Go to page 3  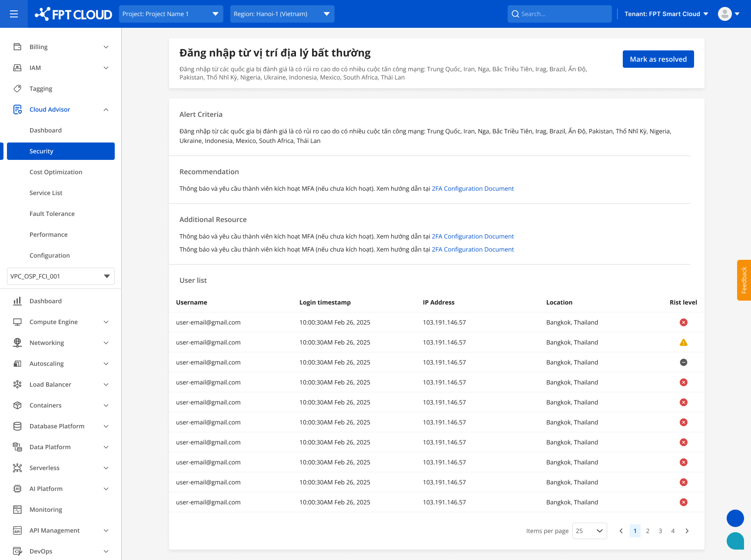660,531
